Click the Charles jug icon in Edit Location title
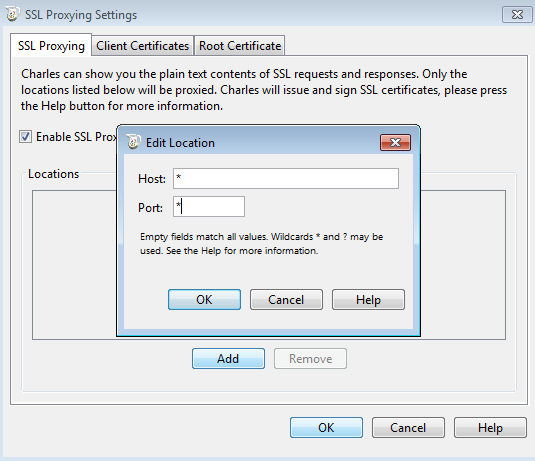 pos(133,142)
